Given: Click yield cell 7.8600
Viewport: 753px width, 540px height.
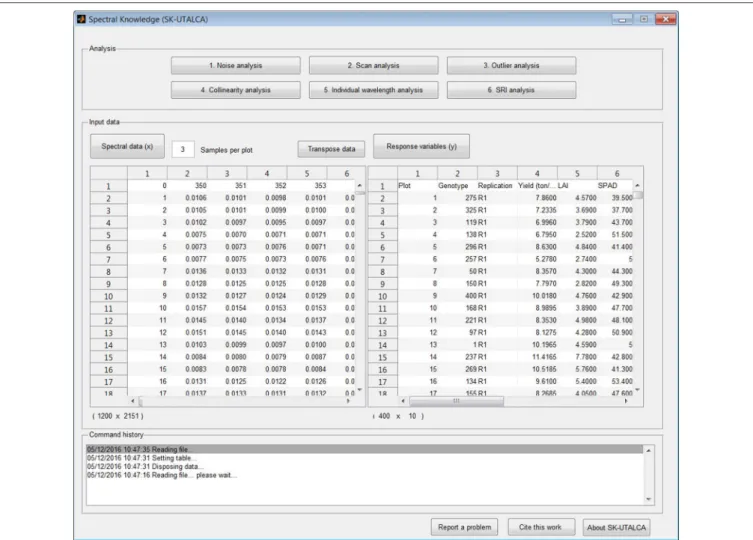Looking at the screenshot, I should 537,198.
